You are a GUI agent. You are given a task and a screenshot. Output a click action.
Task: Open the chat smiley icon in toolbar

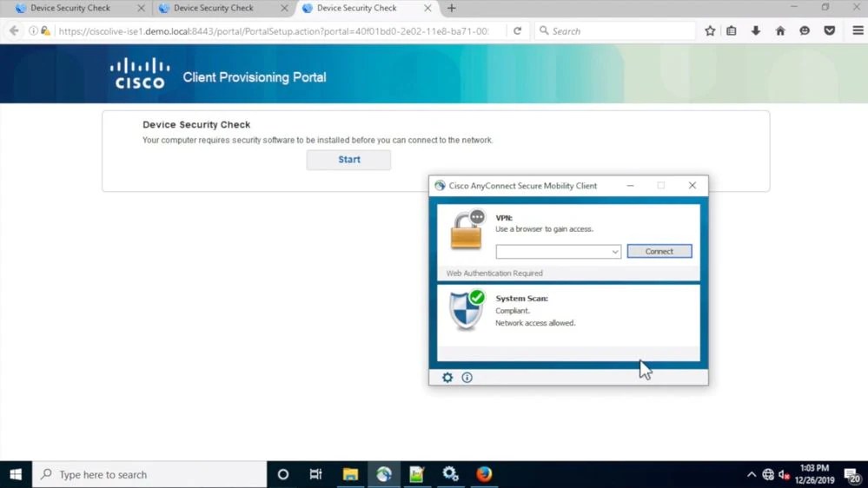[x=805, y=31]
